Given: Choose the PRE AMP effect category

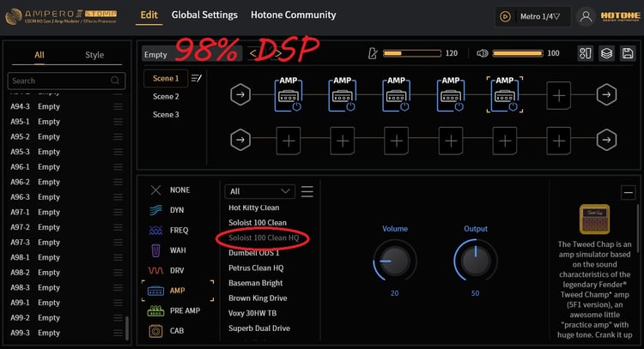Looking at the screenshot, I should [x=173, y=310].
